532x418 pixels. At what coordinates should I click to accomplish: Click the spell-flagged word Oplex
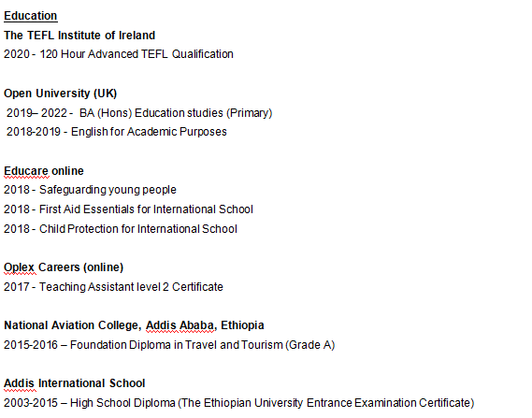click(20, 267)
